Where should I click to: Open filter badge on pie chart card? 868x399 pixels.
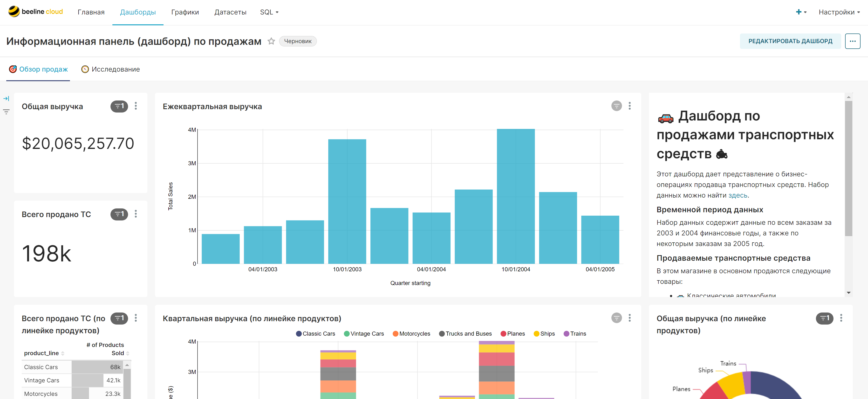[x=824, y=318]
